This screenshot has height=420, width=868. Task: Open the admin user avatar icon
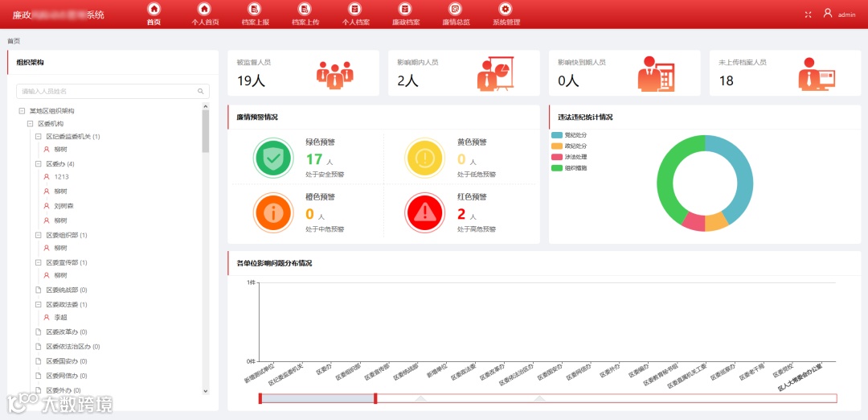point(828,14)
